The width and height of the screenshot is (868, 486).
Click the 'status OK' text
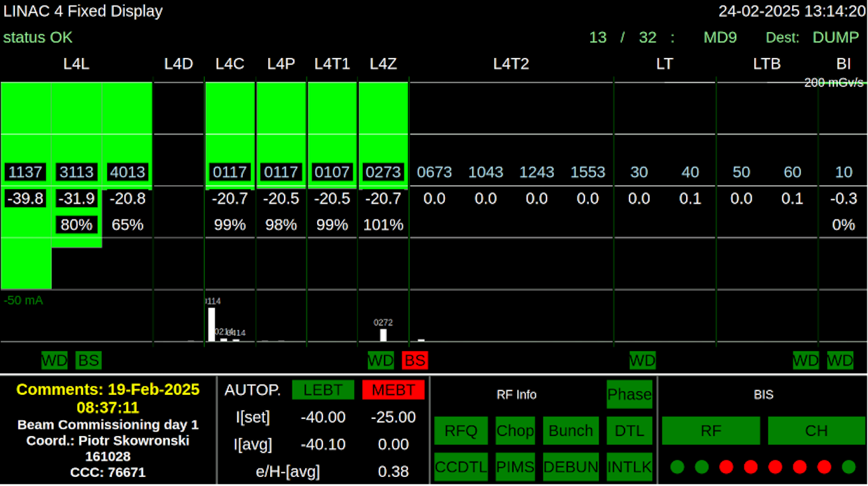coord(38,37)
